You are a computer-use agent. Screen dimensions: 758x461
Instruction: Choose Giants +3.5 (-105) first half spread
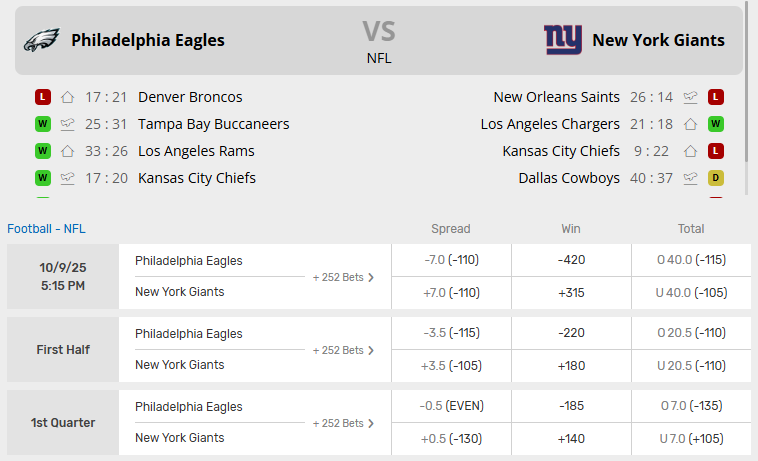(x=450, y=366)
